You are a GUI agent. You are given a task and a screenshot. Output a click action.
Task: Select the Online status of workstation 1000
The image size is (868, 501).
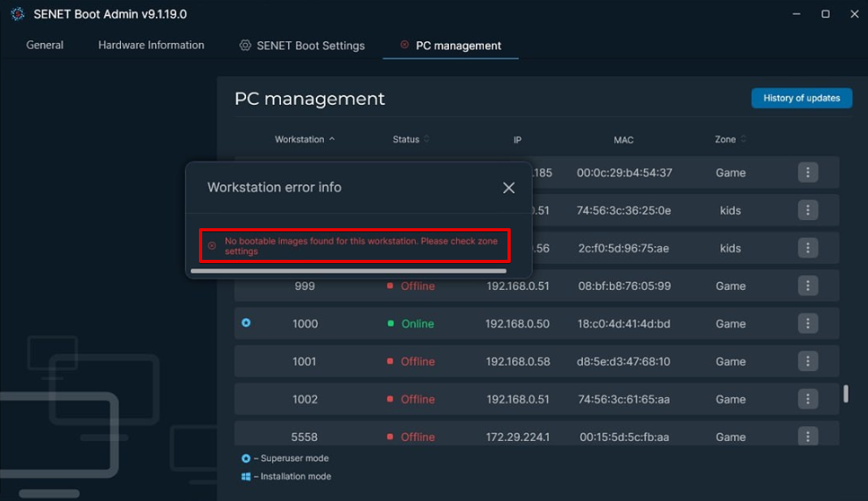[x=417, y=323]
